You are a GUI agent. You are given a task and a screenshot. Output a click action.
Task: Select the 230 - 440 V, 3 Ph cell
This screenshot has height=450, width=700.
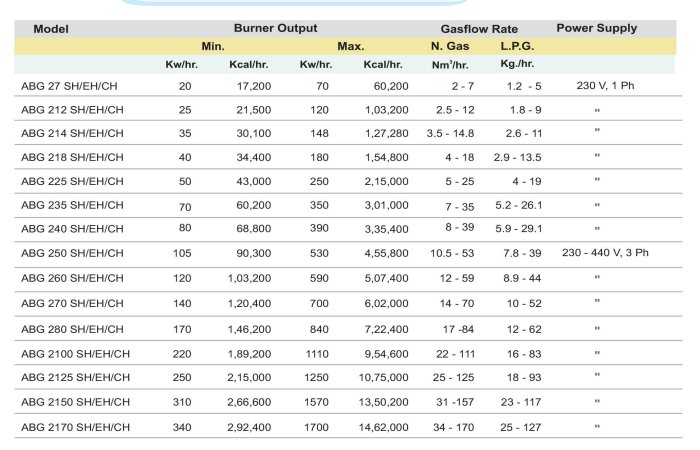coord(605,253)
